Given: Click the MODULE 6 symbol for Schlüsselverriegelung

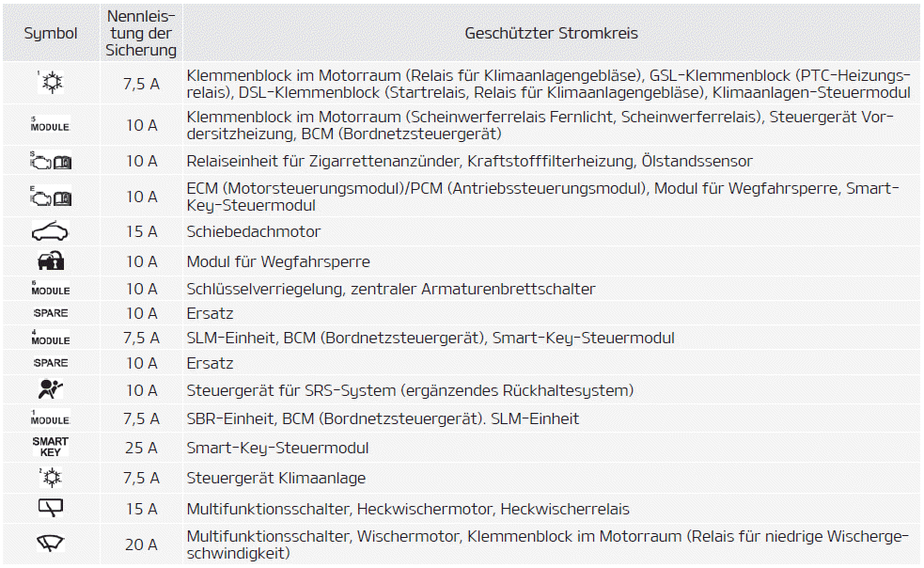Looking at the screenshot, I should click(x=50, y=289).
